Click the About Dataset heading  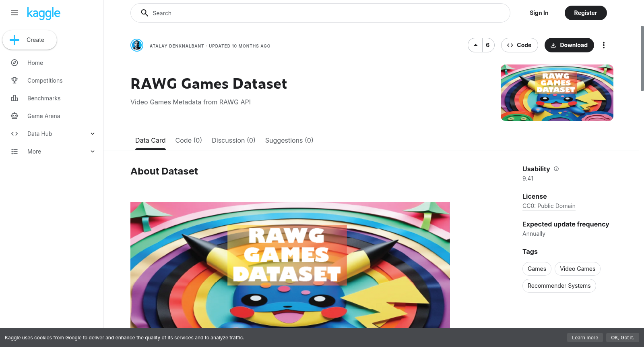coord(164,171)
